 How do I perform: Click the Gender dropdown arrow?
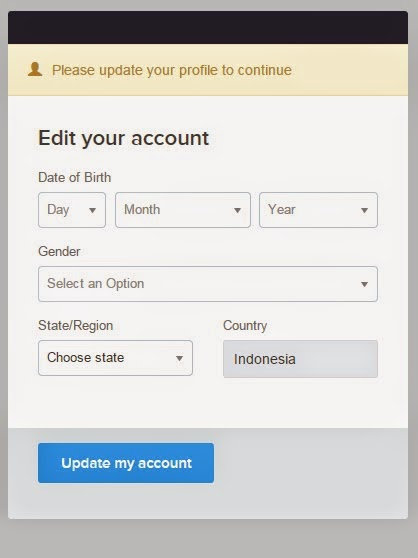pos(364,284)
